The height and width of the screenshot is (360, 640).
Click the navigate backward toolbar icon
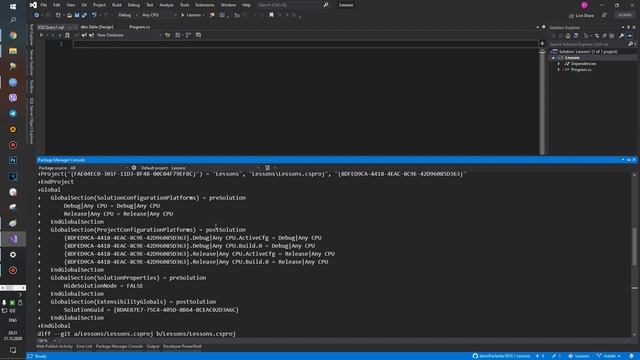point(36,15)
